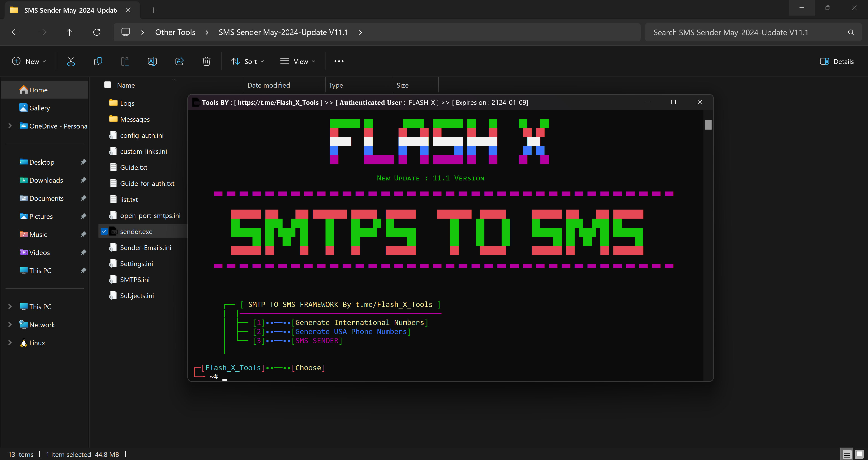Sort by the Date modified column
Screen dimensions: 868x460
pos(269,85)
